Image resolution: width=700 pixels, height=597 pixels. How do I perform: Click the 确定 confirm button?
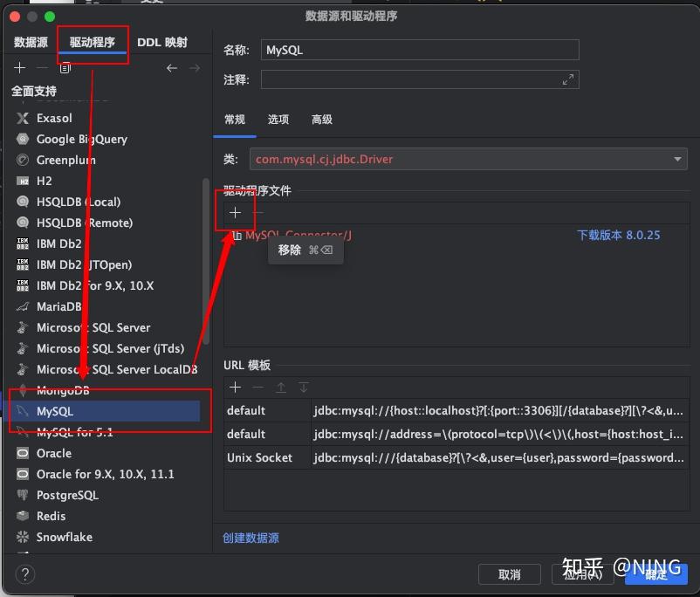656,574
